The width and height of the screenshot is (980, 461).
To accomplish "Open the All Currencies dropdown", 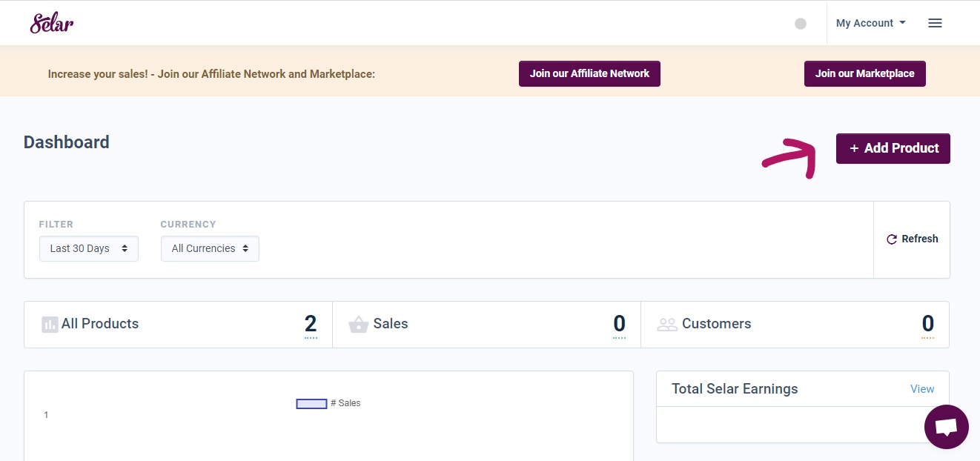I will [210, 248].
